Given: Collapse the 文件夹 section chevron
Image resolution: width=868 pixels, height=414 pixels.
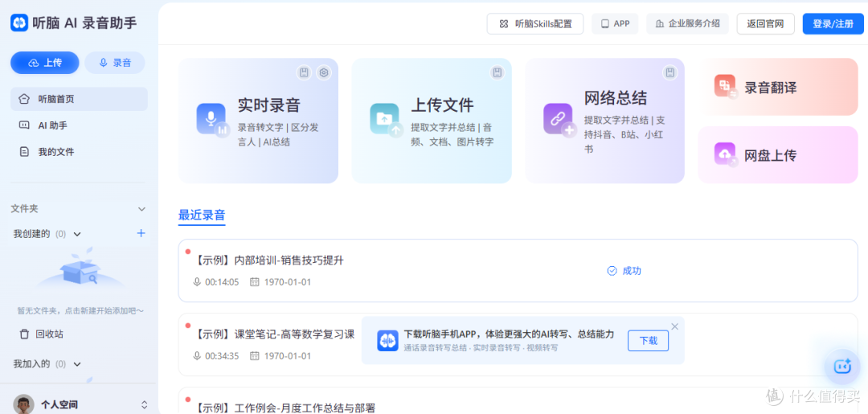Looking at the screenshot, I should (141, 209).
